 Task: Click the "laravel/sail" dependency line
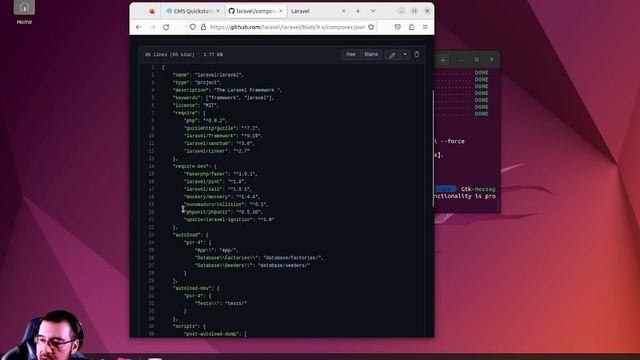pos(218,189)
